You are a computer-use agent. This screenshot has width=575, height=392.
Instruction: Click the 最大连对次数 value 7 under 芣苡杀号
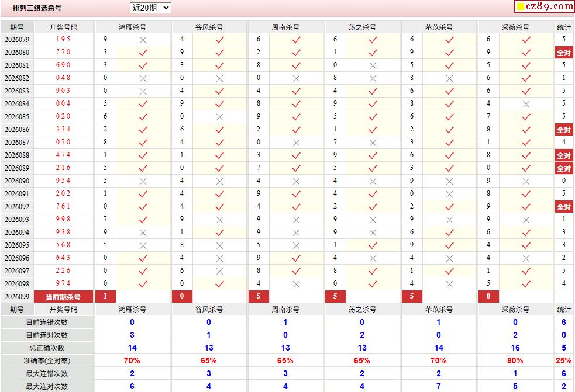click(x=439, y=387)
